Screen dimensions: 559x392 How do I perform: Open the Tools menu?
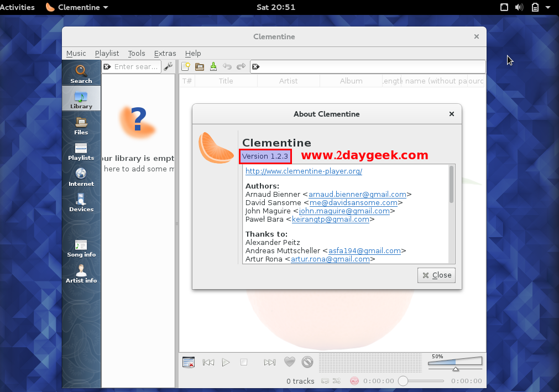click(137, 54)
